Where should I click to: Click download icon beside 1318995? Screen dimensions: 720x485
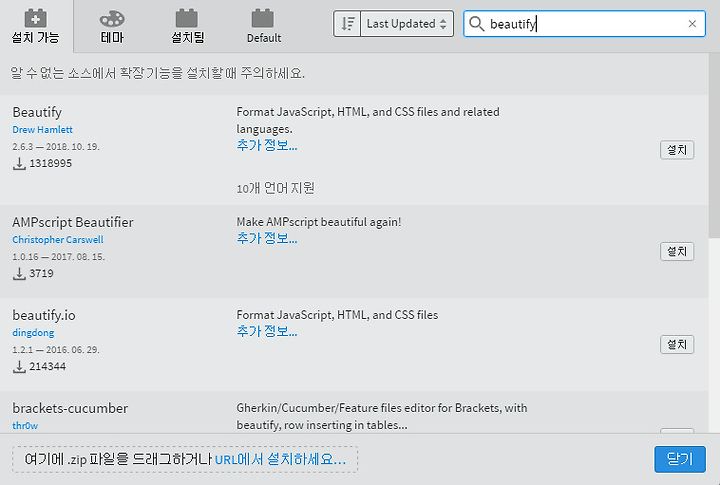coord(19,164)
